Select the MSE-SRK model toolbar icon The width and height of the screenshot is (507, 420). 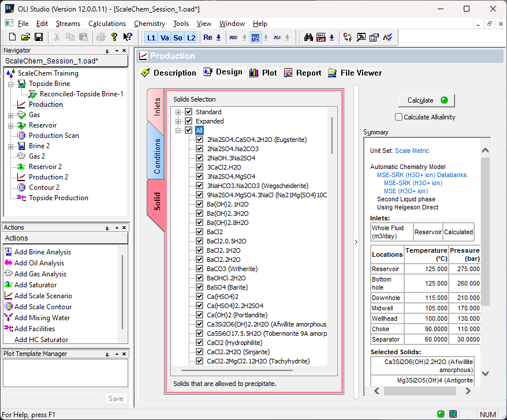click(255, 37)
